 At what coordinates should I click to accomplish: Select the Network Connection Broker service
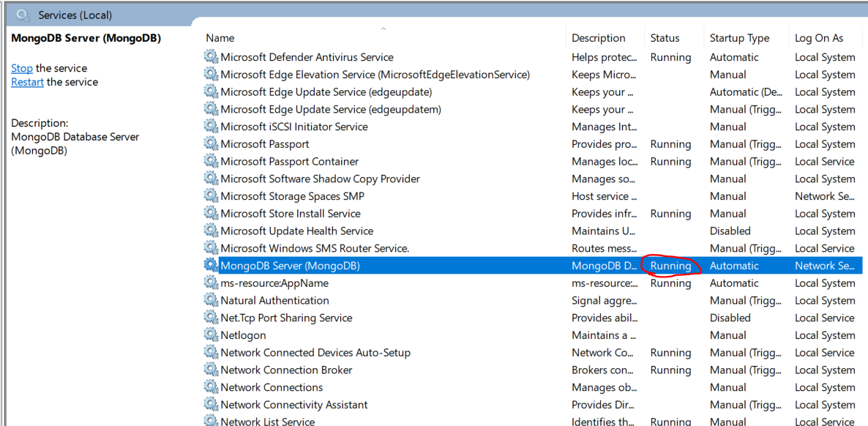286,370
